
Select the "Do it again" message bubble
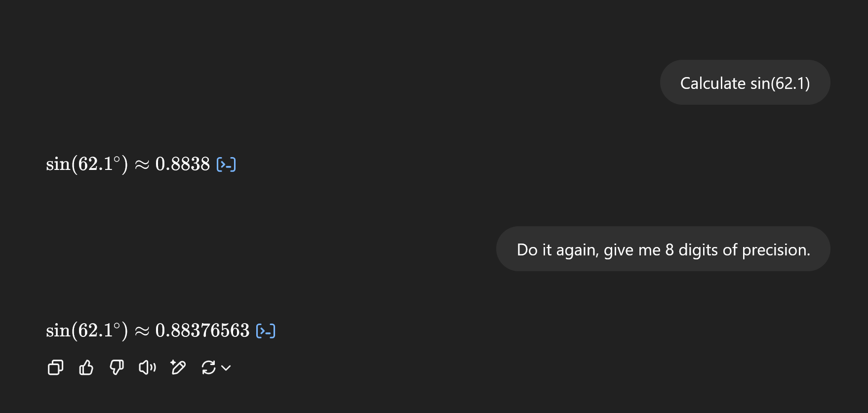pyautogui.click(x=663, y=249)
